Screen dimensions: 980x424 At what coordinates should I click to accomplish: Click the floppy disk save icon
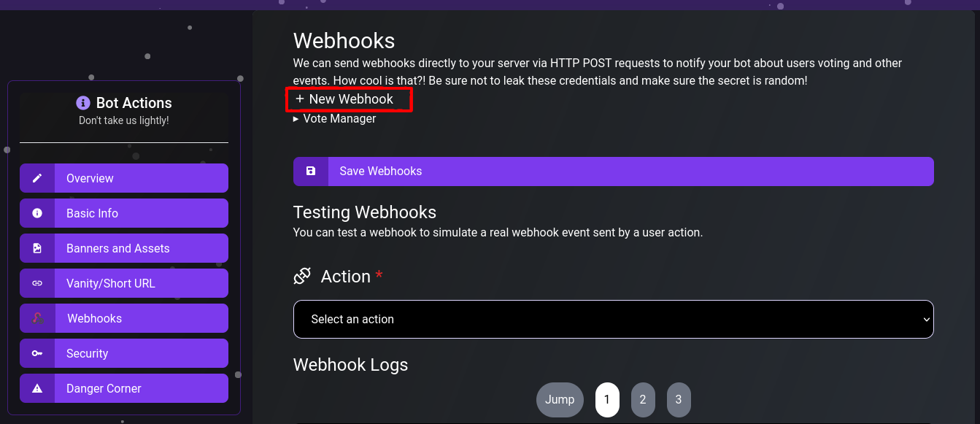(x=311, y=171)
